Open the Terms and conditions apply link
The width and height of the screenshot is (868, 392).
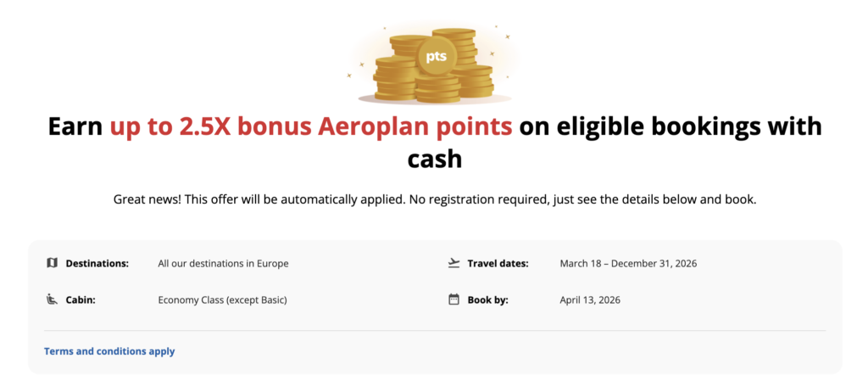109,351
